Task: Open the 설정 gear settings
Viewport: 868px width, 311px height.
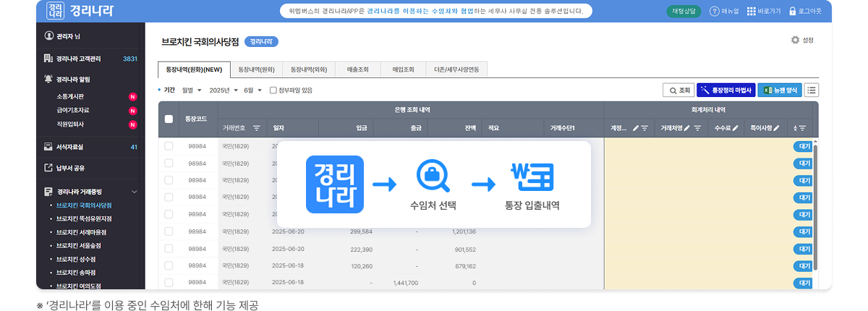Action: point(795,41)
